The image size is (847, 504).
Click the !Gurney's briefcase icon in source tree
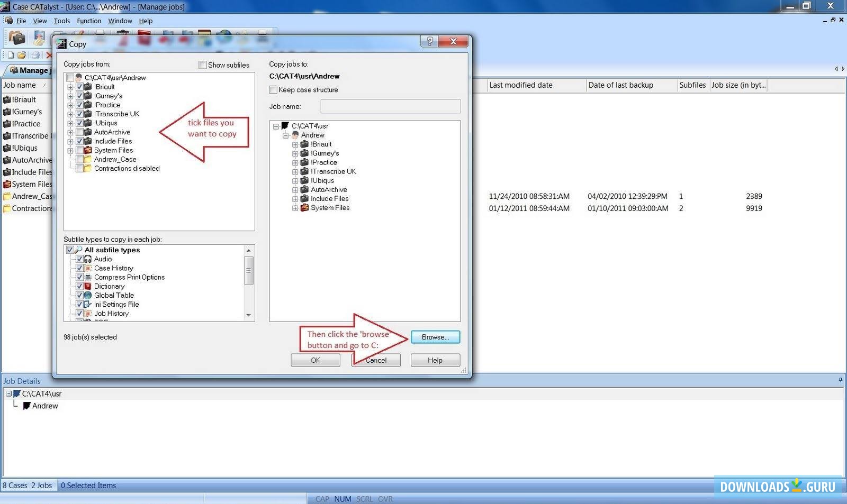tap(88, 96)
